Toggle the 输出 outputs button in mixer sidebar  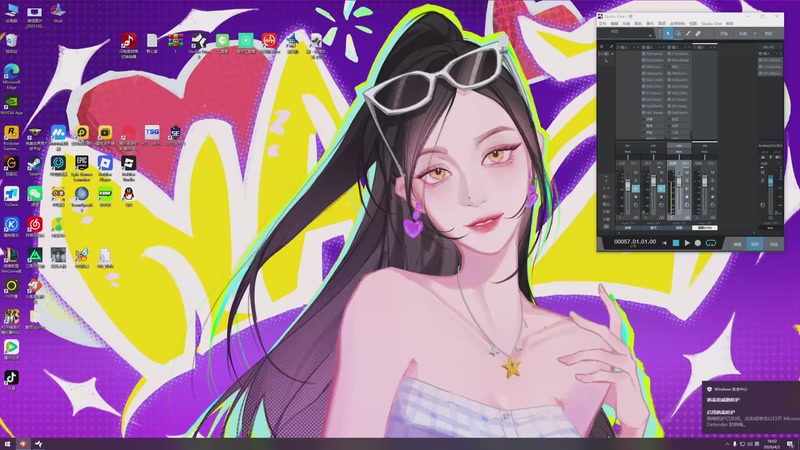click(606, 205)
